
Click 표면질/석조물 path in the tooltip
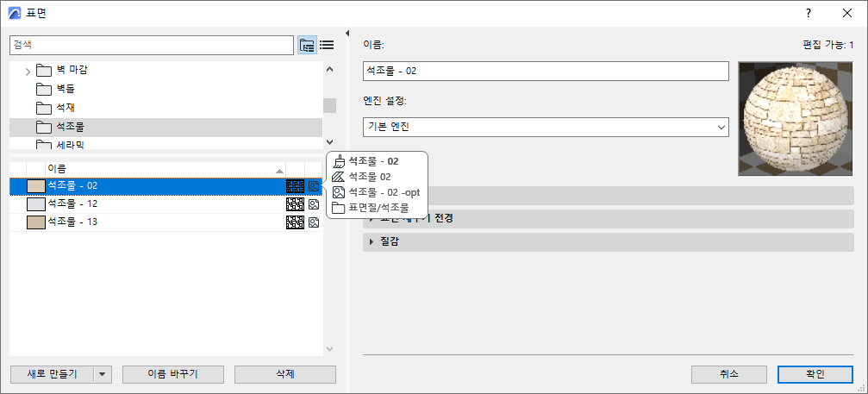(x=378, y=208)
